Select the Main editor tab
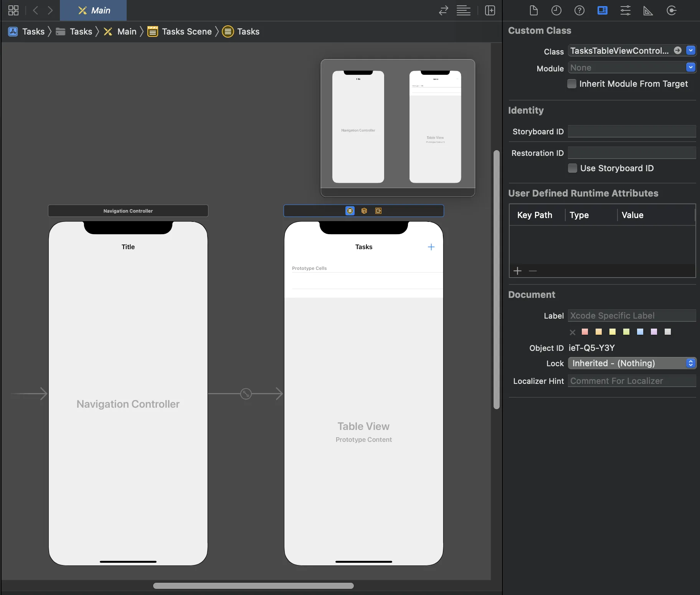 click(94, 10)
